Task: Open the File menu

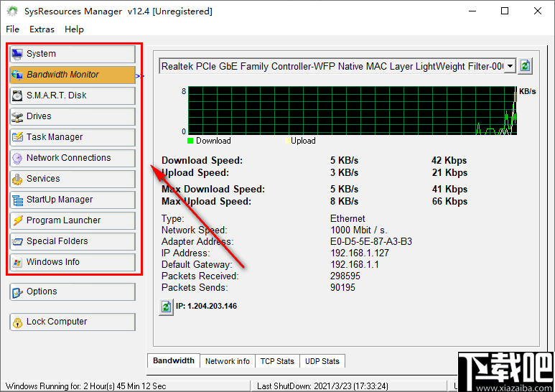Action: click(x=12, y=29)
